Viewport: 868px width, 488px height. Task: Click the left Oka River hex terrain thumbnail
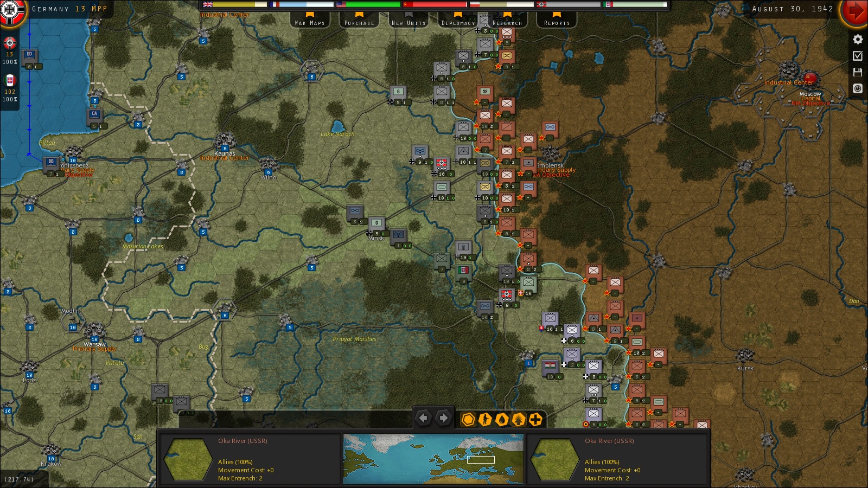(188, 459)
